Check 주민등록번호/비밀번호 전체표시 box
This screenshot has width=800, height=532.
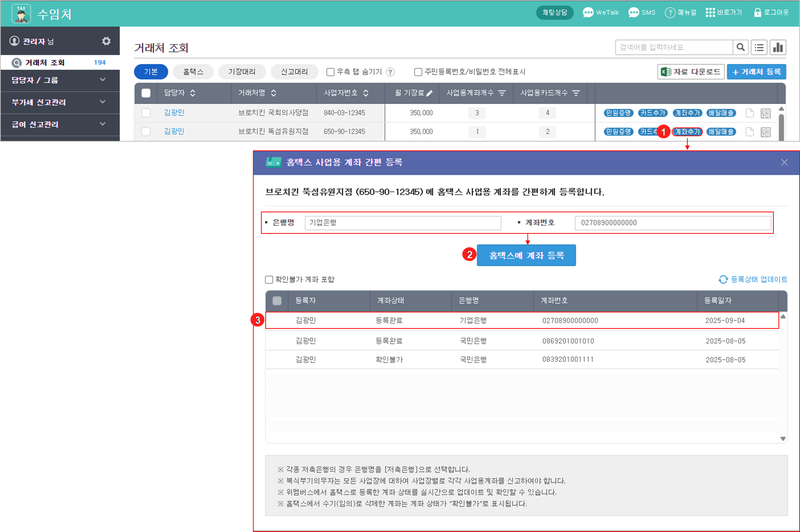418,72
